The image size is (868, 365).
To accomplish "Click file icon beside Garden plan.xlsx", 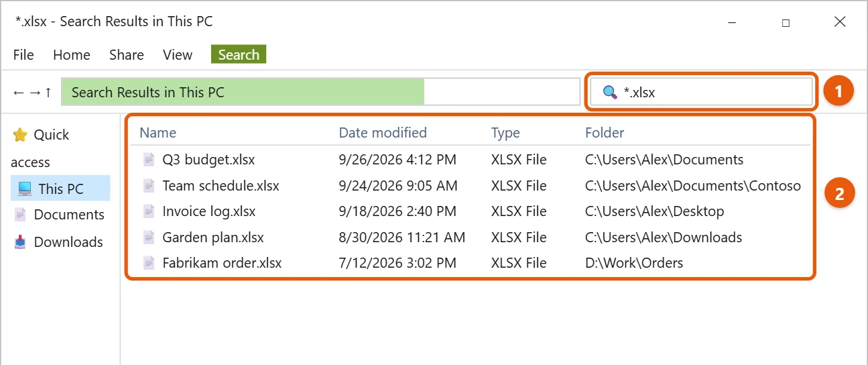I will click(149, 238).
